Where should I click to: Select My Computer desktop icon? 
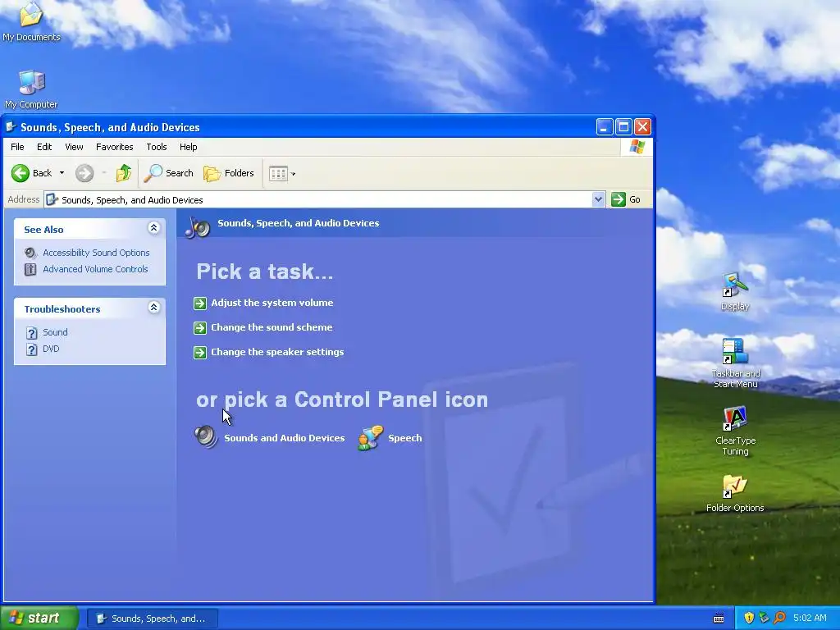tap(31, 89)
